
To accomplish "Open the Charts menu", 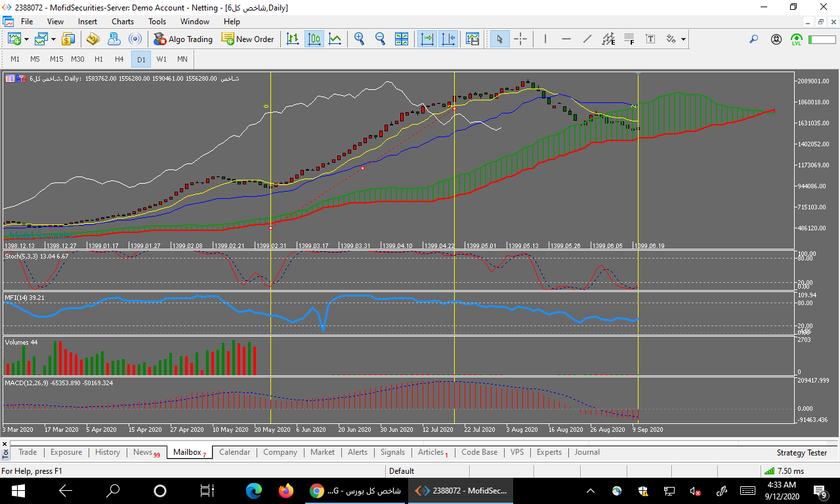I will (123, 22).
